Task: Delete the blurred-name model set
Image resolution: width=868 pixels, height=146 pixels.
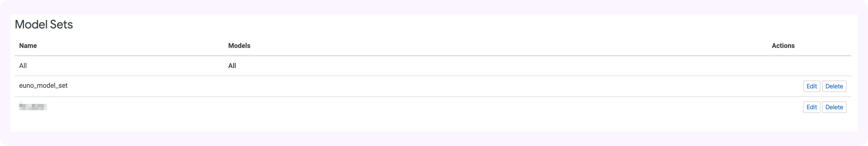Action: click(x=834, y=107)
